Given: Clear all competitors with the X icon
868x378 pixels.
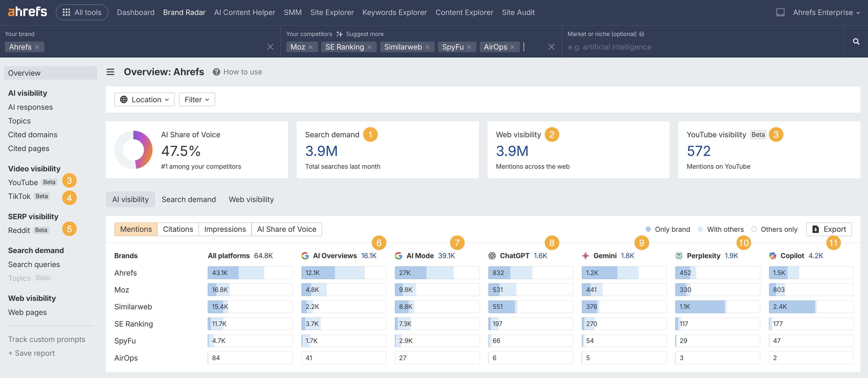Looking at the screenshot, I should pyautogui.click(x=551, y=47).
